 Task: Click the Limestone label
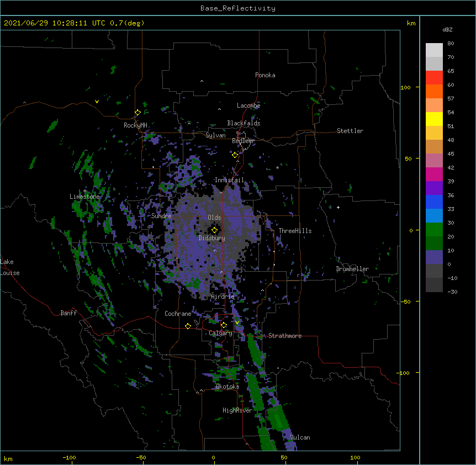[84, 197]
